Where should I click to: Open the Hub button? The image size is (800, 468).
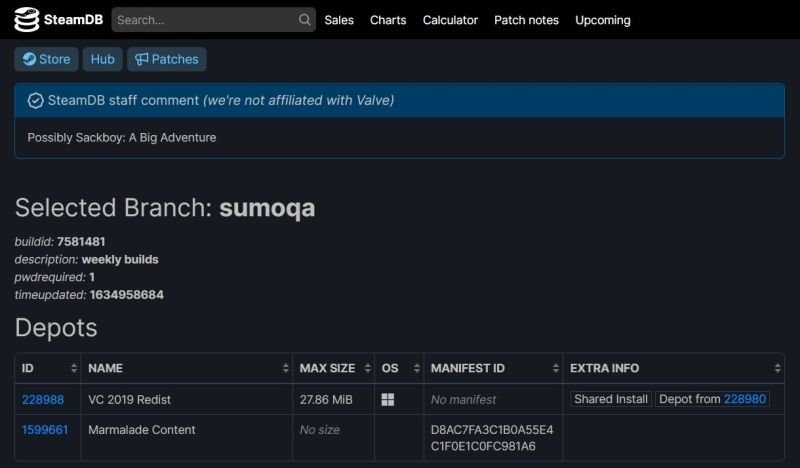(102, 59)
